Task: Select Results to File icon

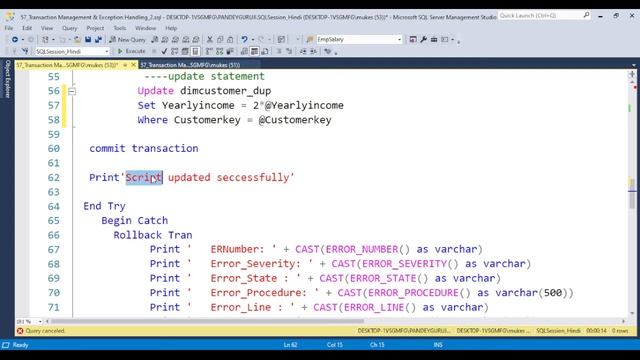Action: [265, 51]
